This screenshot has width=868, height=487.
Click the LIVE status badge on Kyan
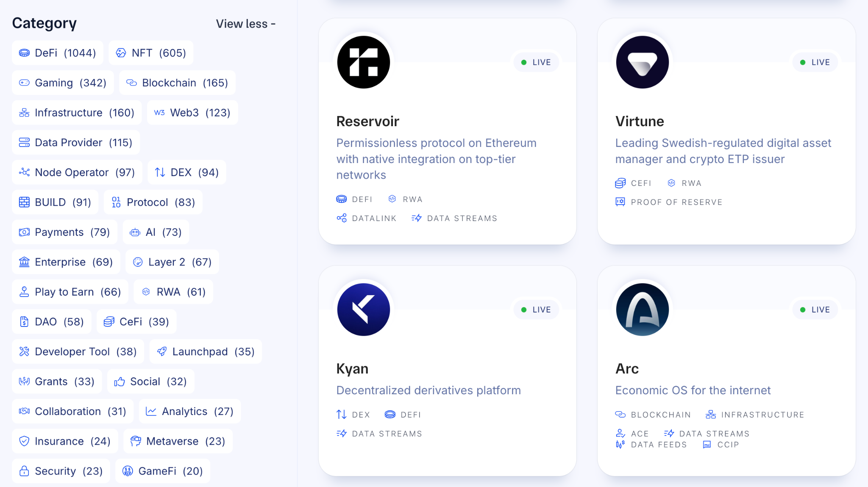[536, 310]
